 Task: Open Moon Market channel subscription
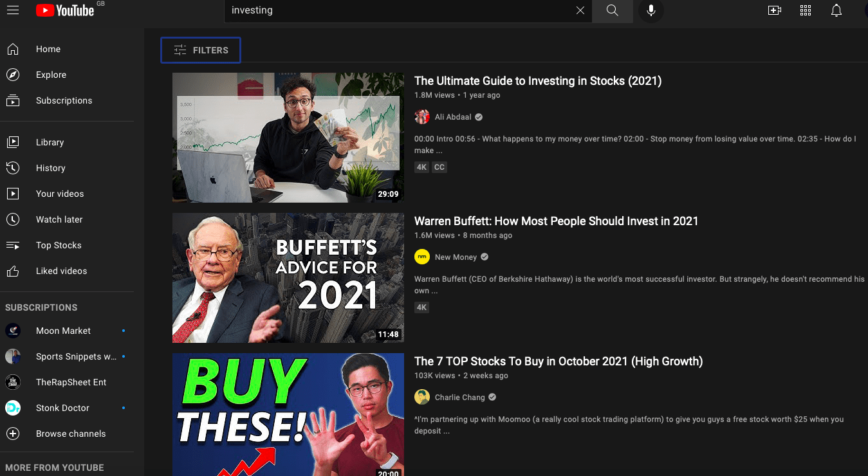pos(67,331)
